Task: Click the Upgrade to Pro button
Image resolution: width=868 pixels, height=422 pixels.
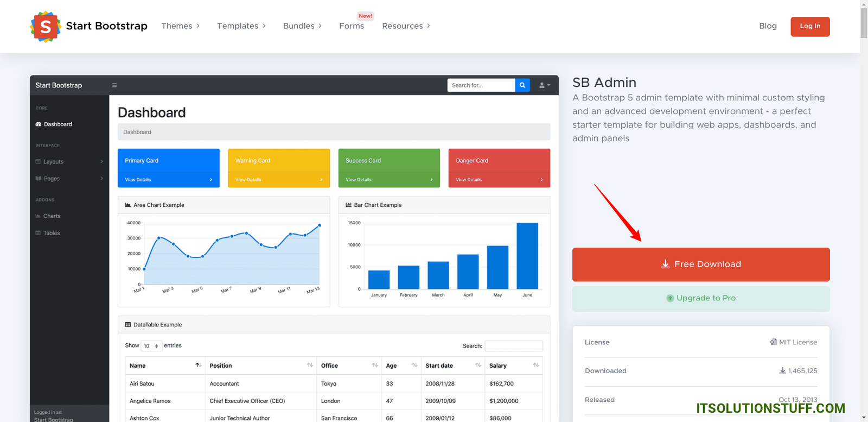Action: click(x=700, y=299)
